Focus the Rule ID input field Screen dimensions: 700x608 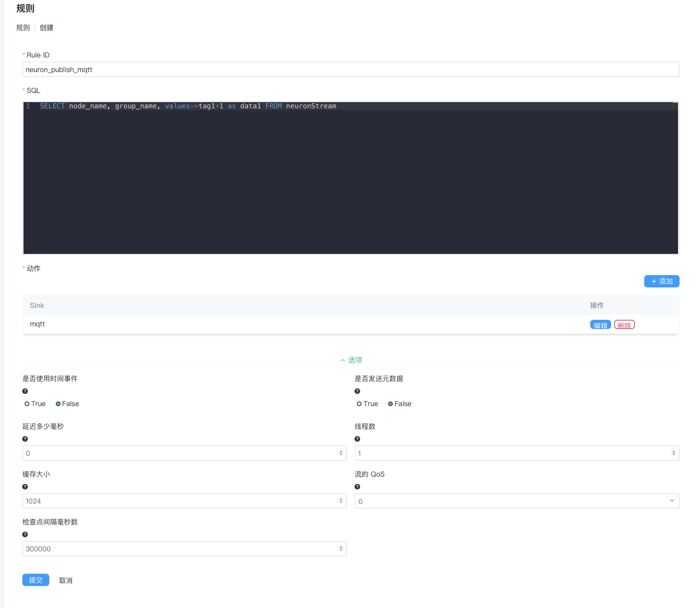click(351, 69)
